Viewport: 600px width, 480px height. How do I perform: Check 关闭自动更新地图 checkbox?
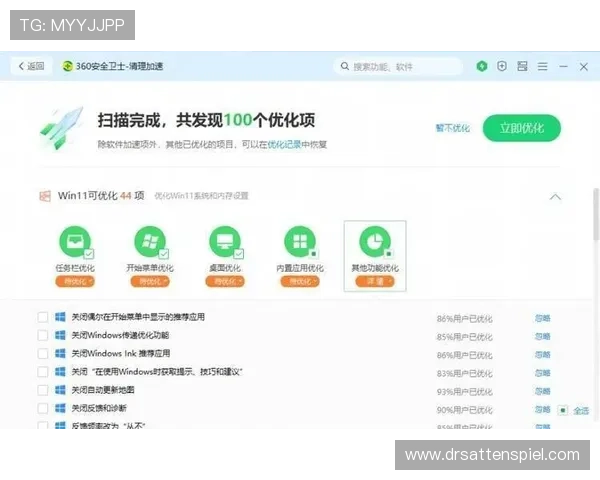[x=43, y=390]
